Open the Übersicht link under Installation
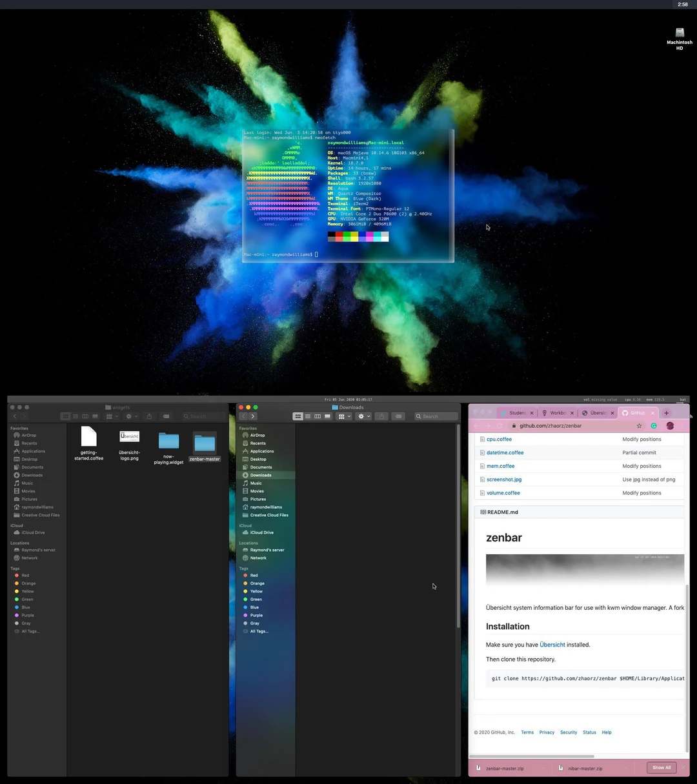Image resolution: width=697 pixels, height=784 pixels. click(x=552, y=644)
